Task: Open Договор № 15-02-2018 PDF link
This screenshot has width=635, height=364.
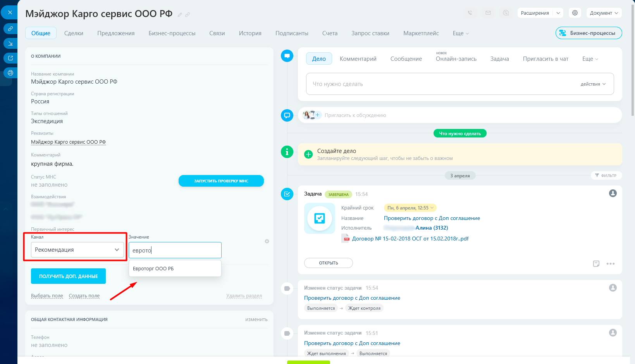Action: pyautogui.click(x=410, y=239)
